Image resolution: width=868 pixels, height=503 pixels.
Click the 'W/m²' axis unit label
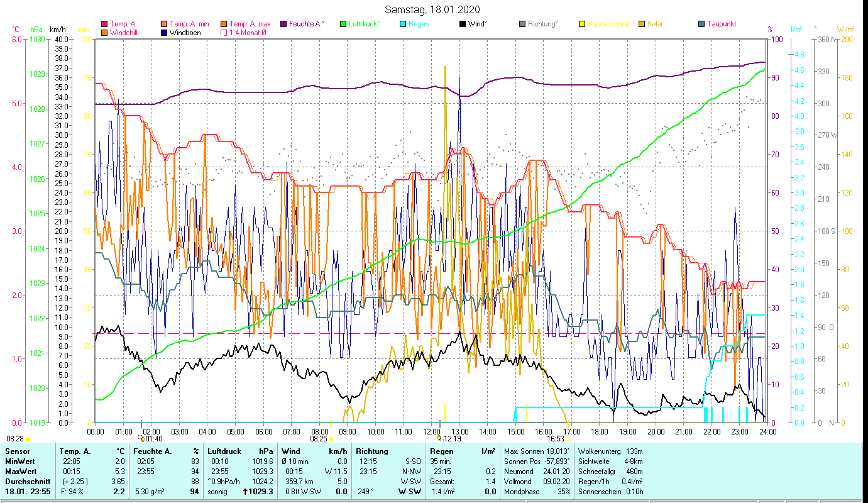(x=846, y=30)
